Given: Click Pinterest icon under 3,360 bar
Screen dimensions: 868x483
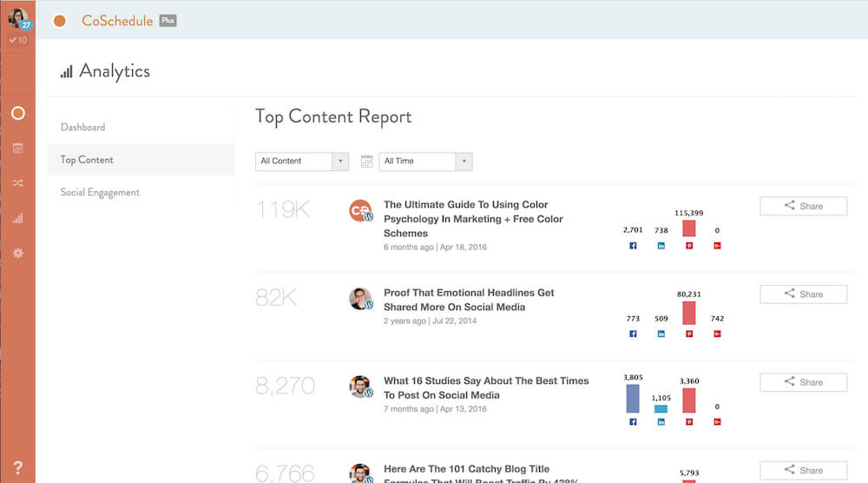Looking at the screenshot, I should 689,422.
